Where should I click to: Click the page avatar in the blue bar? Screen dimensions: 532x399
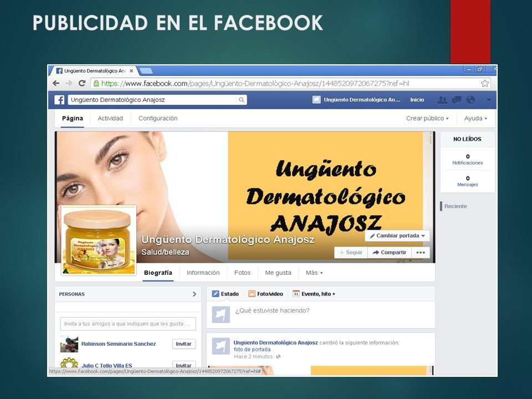pyautogui.click(x=316, y=100)
